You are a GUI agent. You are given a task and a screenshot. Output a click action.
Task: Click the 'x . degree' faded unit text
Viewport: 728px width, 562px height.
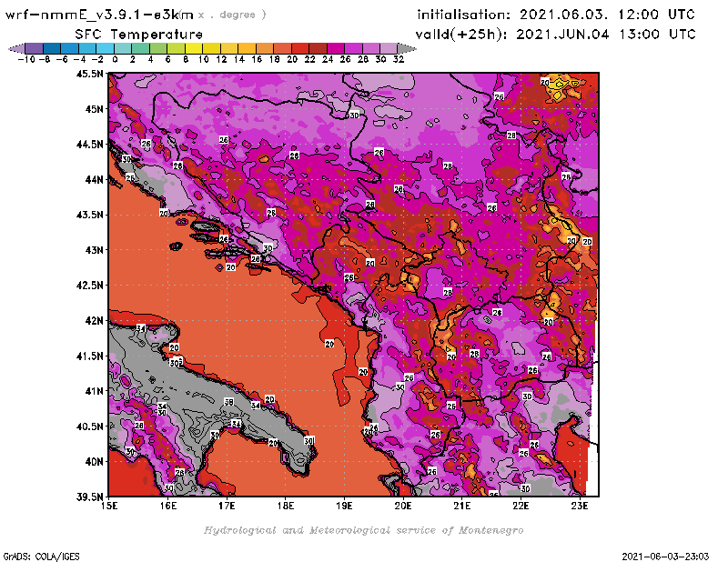232,15
